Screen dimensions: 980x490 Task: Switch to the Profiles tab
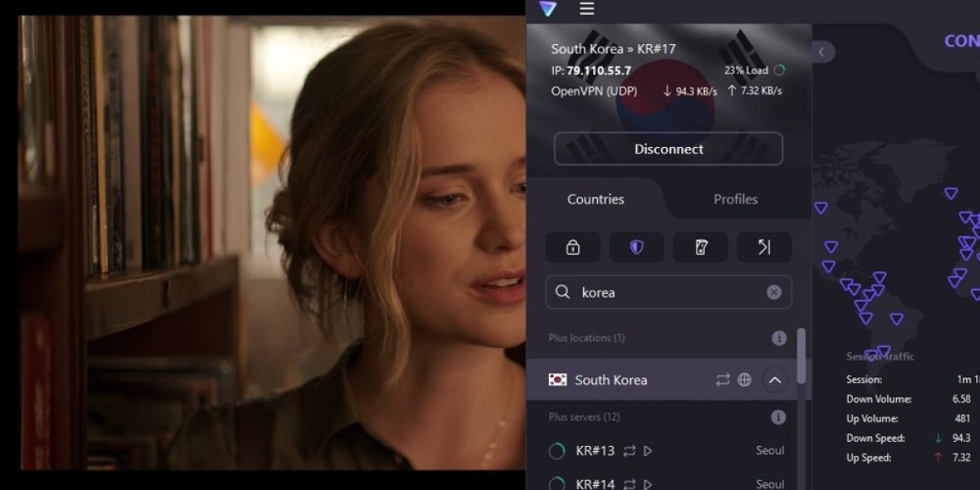tap(736, 198)
